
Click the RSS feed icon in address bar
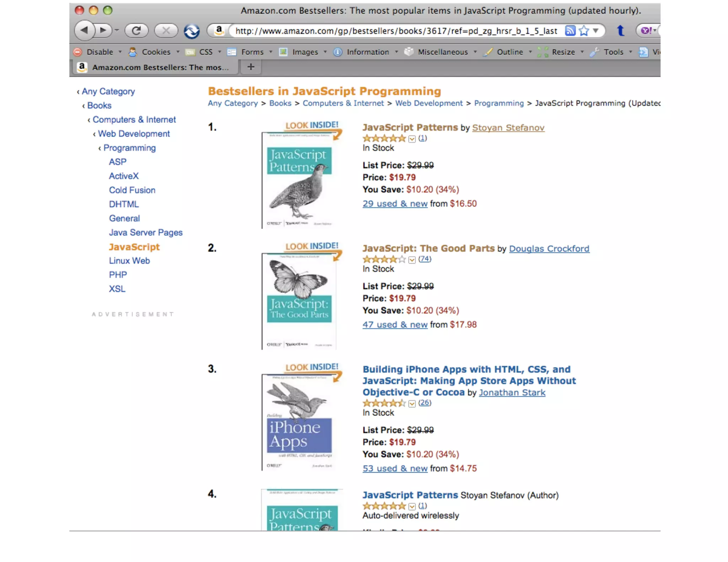(570, 31)
